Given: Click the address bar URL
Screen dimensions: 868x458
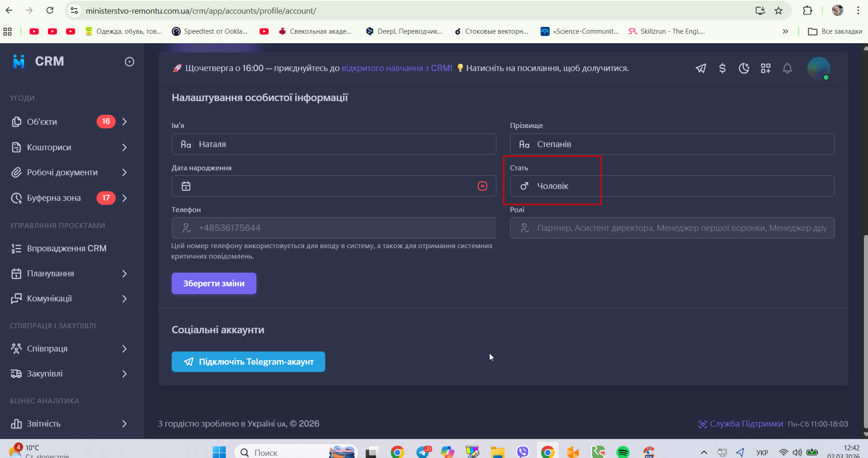Looking at the screenshot, I should (x=201, y=10).
